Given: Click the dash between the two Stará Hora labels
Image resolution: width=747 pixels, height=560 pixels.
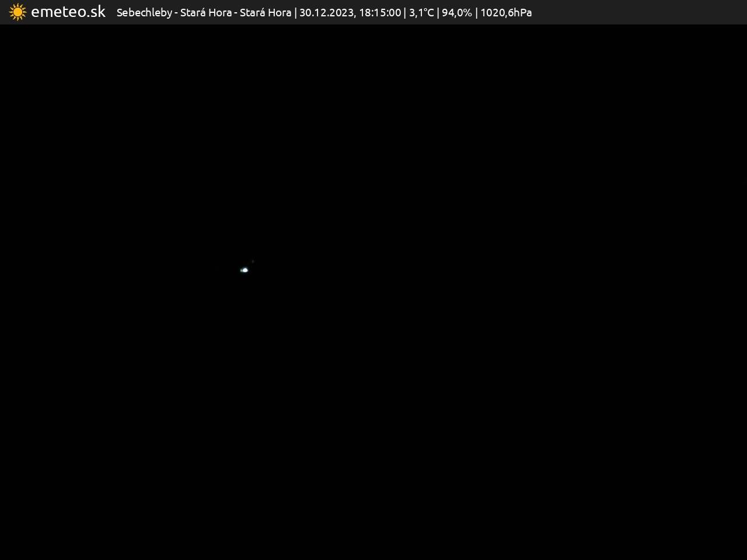Looking at the screenshot, I should (x=236, y=13).
